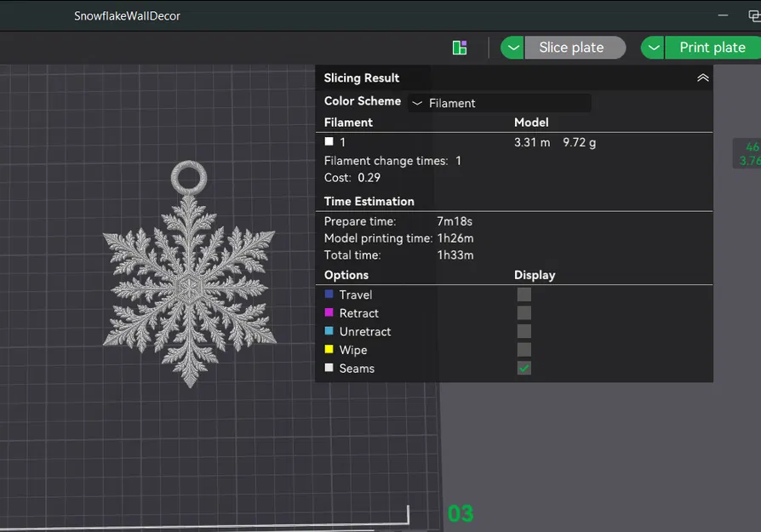
Task: Click the 3.31 m filament length value
Action: pyautogui.click(x=532, y=142)
